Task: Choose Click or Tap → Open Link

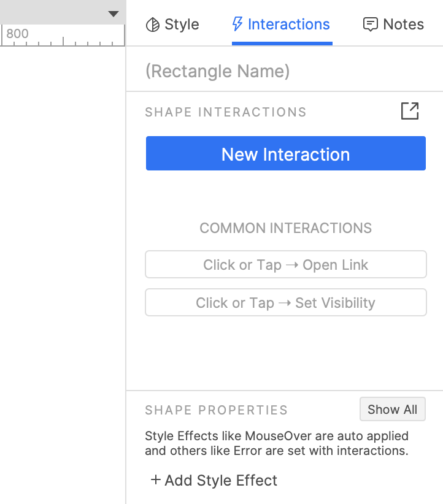Action: (x=285, y=265)
